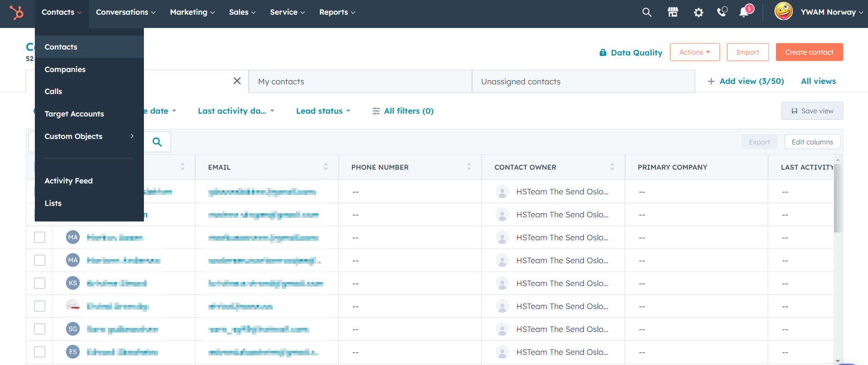Click the Import button
868x365 pixels.
tap(747, 52)
